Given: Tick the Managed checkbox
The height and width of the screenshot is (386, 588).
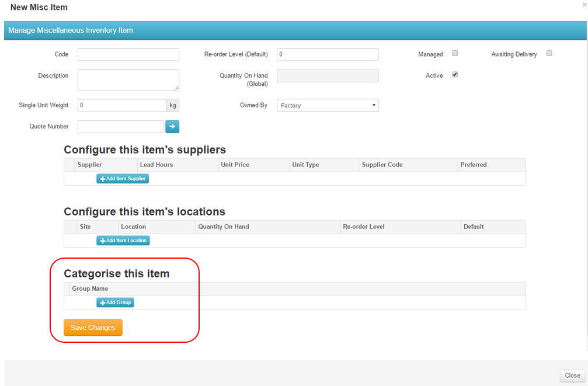Looking at the screenshot, I should [x=455, y=53].
